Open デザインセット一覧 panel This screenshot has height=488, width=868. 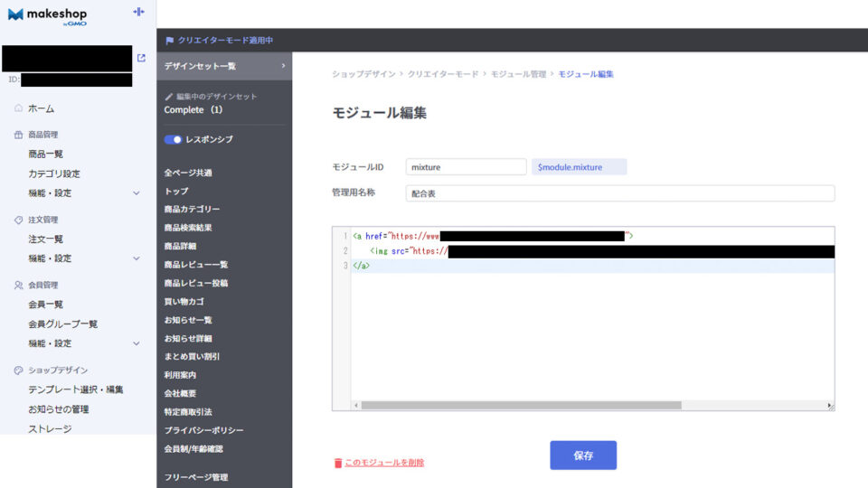tap(224, 66)
